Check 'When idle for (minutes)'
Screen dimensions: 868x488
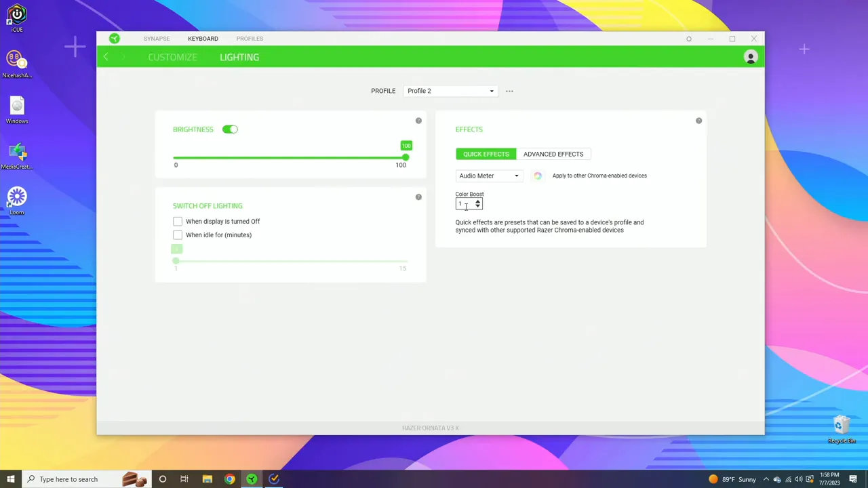click(177, 235)
